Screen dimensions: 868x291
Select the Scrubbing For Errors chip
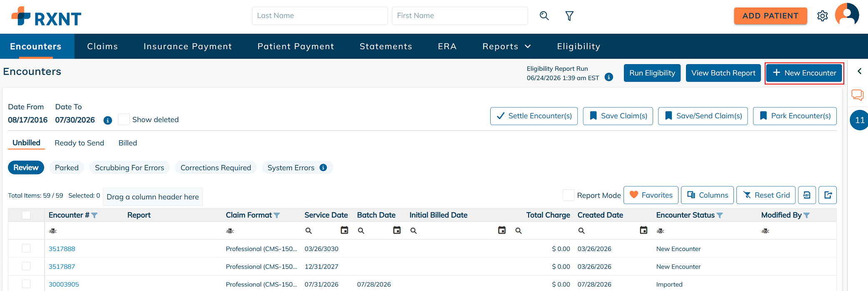point(130,167)
